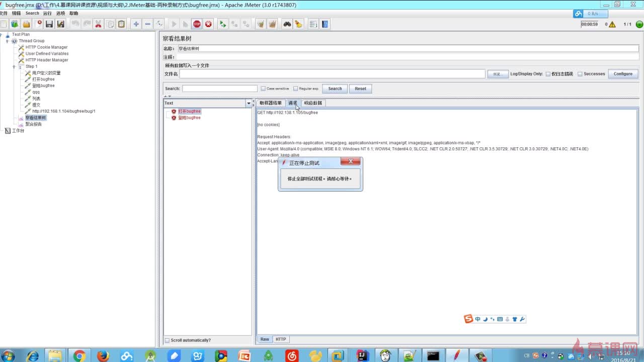Viewport: 644px width, 362px height.
Task: Open the Function Helper dialog icon
Action: tap(313, 24)
